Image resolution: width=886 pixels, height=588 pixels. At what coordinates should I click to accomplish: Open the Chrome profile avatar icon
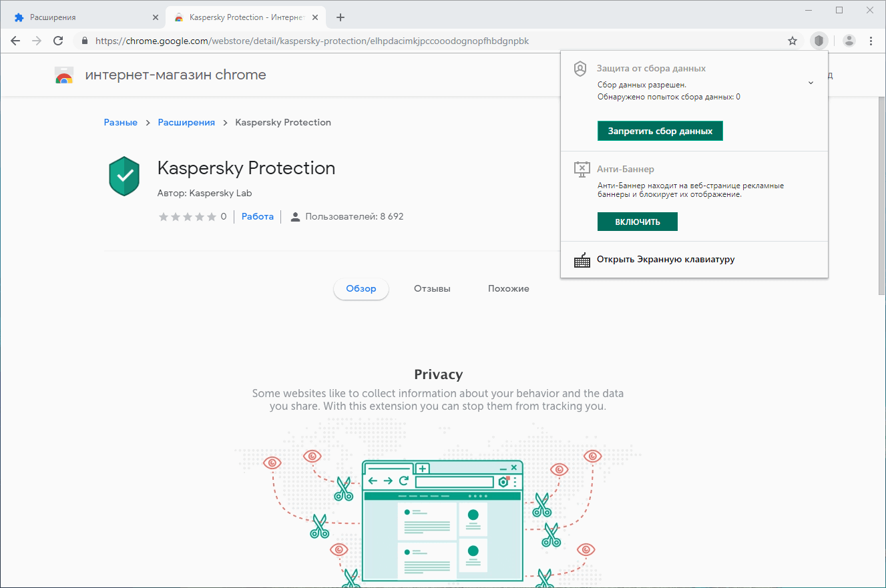click(x=849, y=41)
